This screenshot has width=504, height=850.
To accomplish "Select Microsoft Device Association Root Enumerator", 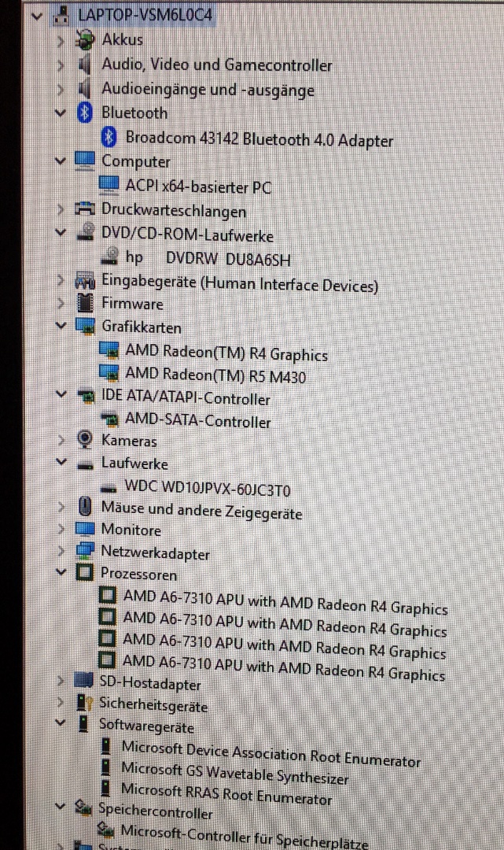I will pyautogui.click(x=270, y=754).
